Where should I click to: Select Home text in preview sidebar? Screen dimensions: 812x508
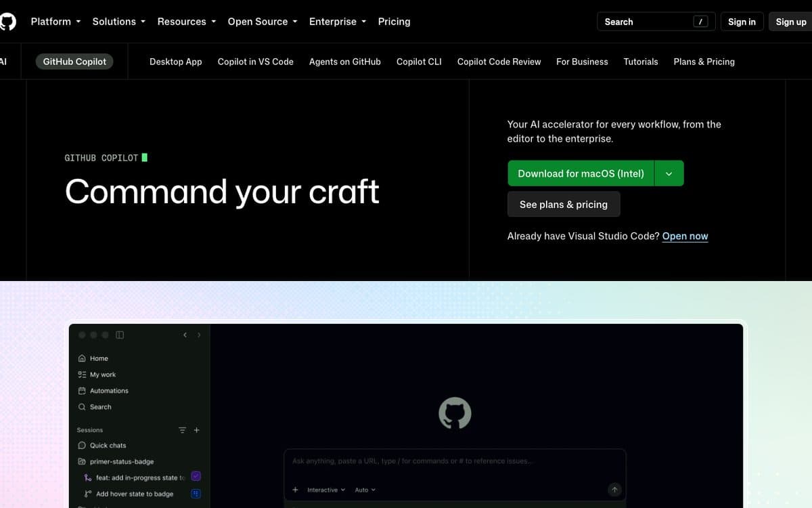(99, 358)
